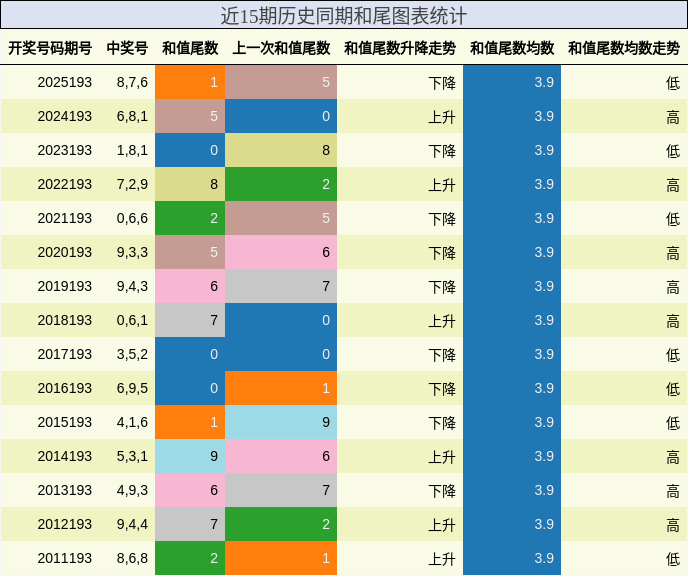Click 下降 trend in row 2017193
Image resolution: width=688 pixels, height=576 pixels.
(x=442, y=355)
